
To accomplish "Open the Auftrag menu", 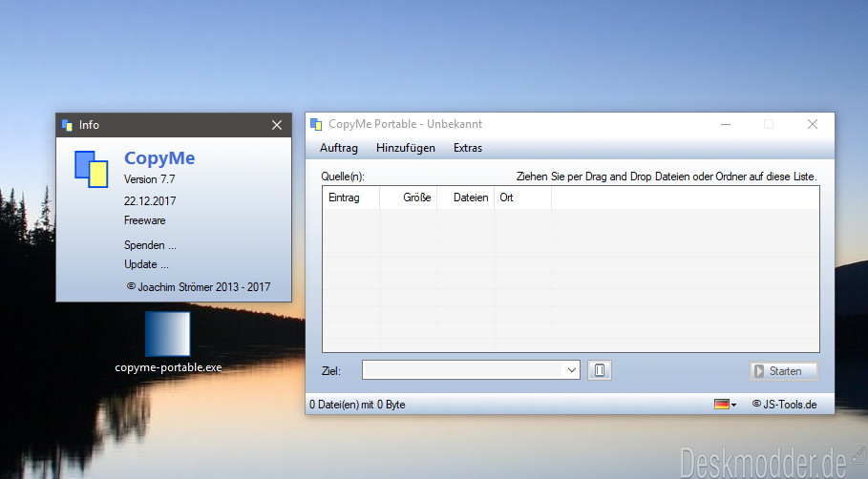I will pyautogui.click(x=339, y=148).
